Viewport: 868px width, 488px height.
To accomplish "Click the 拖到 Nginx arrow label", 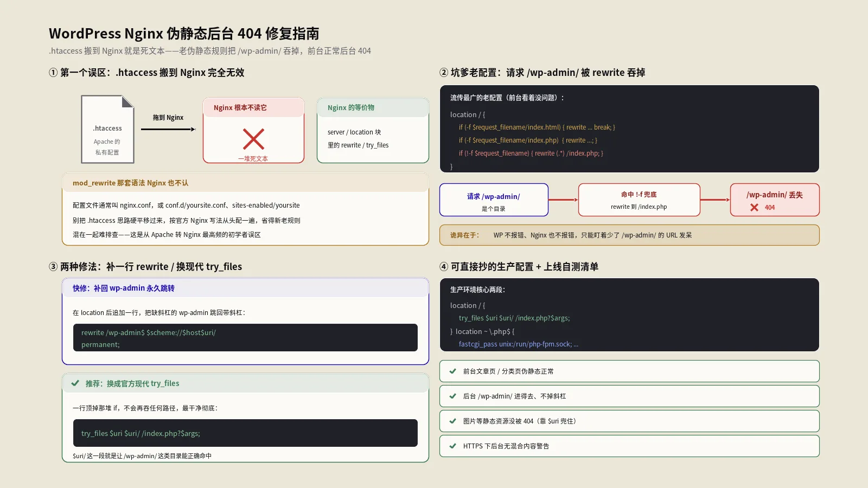I will [x=168, y=118].
